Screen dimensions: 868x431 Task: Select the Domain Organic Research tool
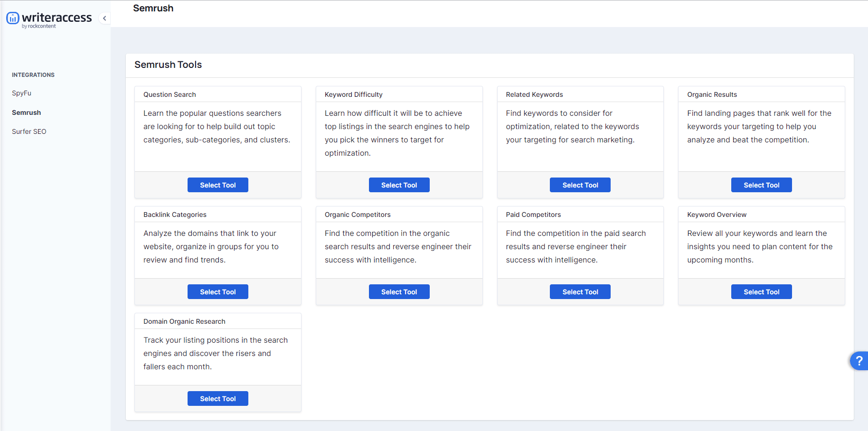point(217,399)
